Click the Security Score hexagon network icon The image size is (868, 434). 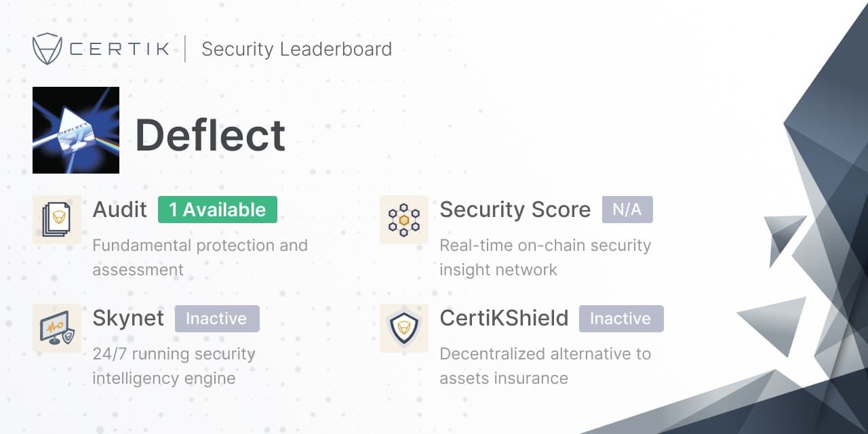404,220
